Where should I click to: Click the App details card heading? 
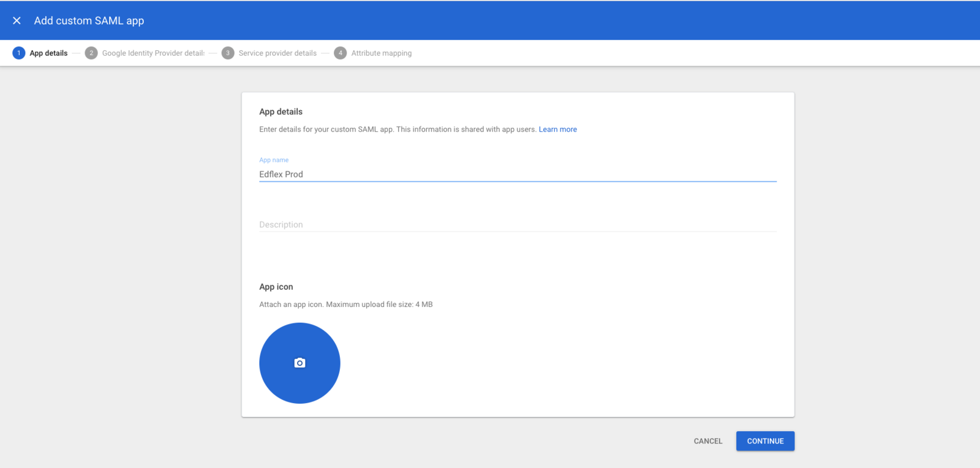281,111
